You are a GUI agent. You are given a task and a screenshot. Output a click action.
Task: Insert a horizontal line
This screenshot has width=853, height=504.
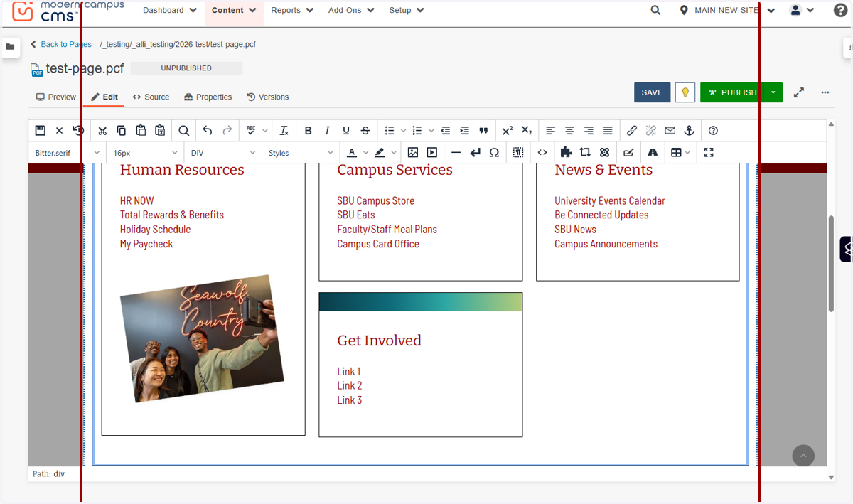pyautogui.click(x=456, y=152)
